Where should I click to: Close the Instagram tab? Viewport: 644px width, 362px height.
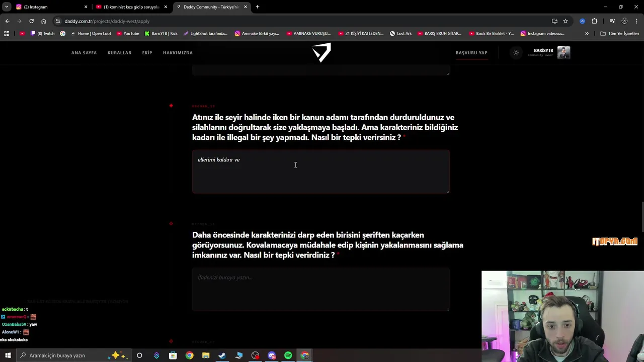86,7
